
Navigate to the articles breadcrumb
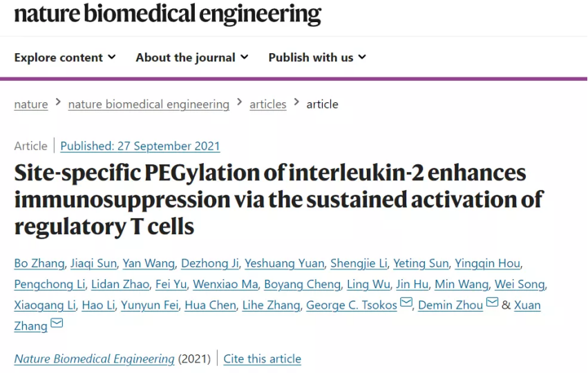click(x=268, y=104)
